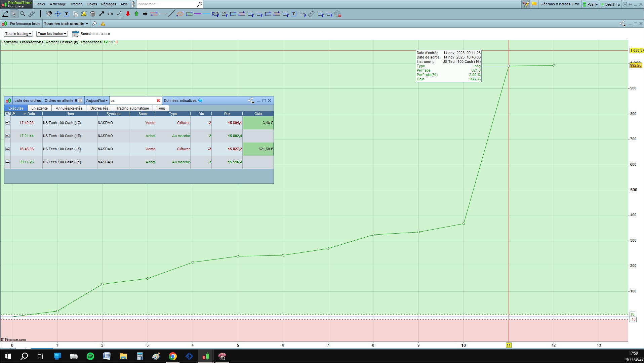The width and height of the screenshot is (644, 363).
Task: Expand the Aujourd'hui date filter dropdown
Action: 97,100
